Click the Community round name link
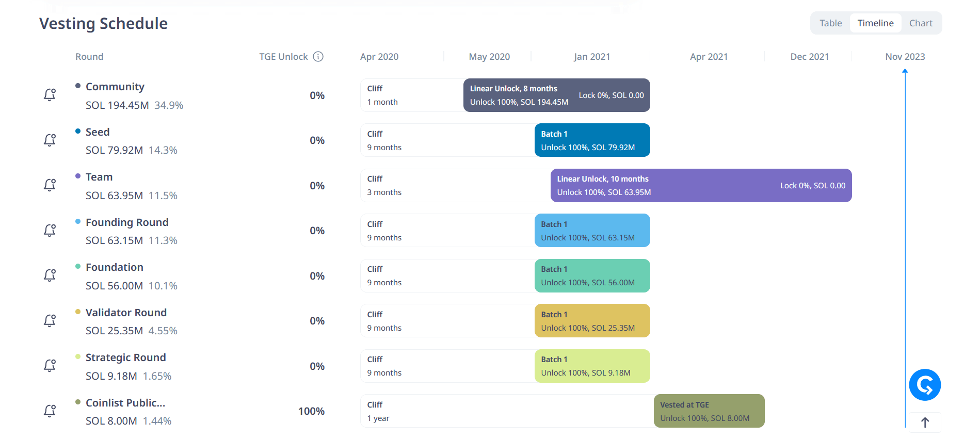 pos(115,86)
